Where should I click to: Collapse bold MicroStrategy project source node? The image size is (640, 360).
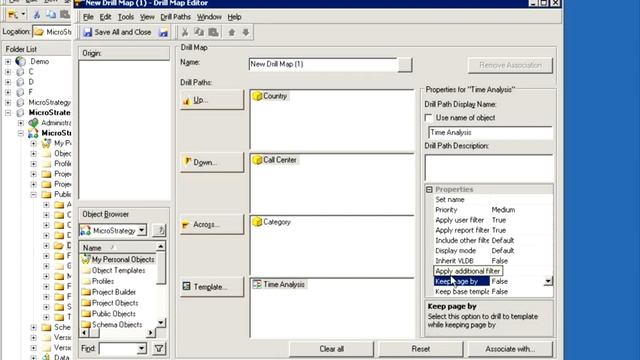(x=8, y=113)
